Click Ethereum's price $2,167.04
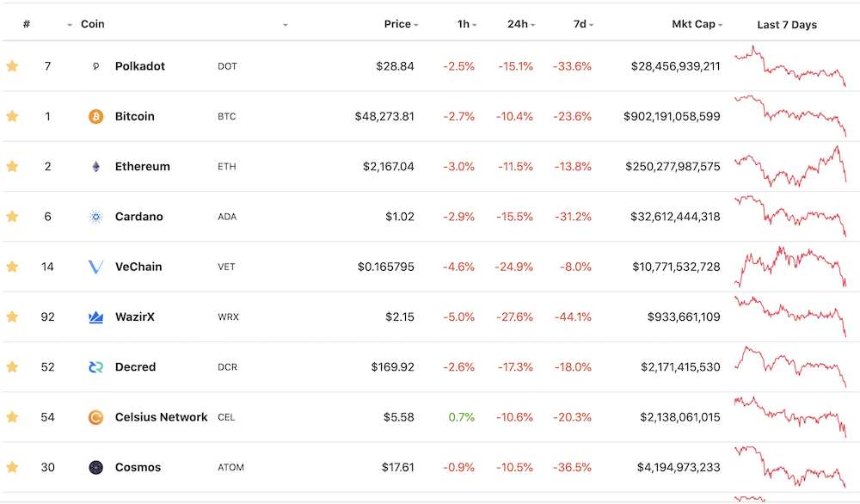The height and width of the screenshot is (504, 860). click(x=389, y=167)
